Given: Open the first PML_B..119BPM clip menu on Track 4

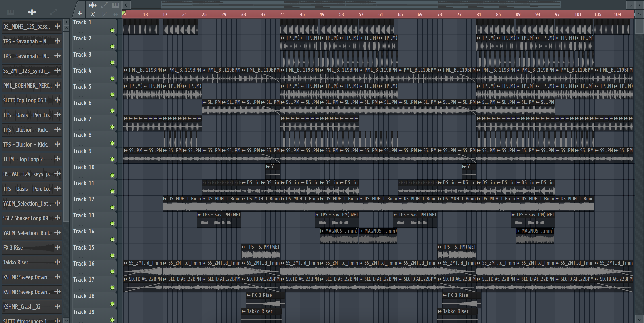Looking at the screenshot, I should (x=126, y=70).
